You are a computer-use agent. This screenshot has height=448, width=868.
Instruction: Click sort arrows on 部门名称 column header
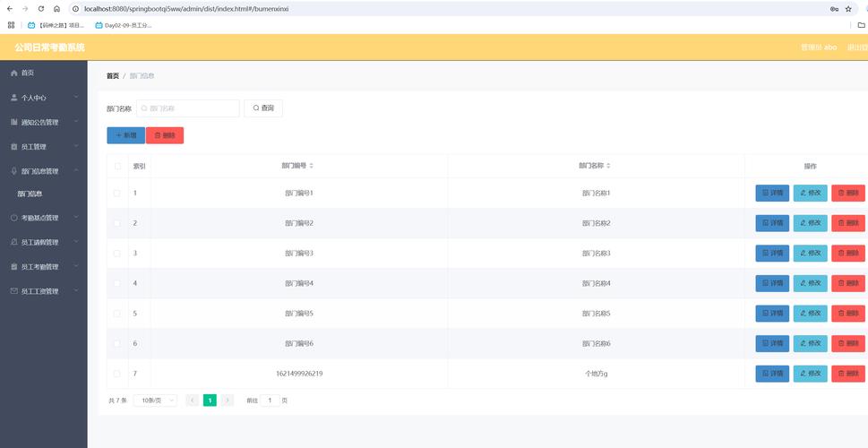pos(610,166)
